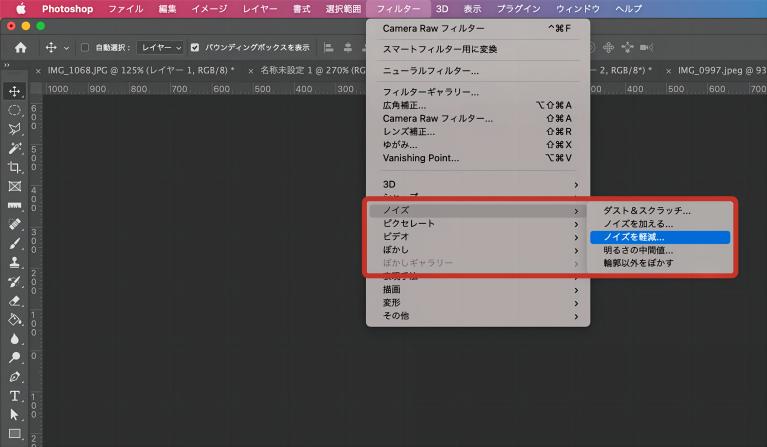
Task: Open the イメージ menu
Action: tap(209, 9)
